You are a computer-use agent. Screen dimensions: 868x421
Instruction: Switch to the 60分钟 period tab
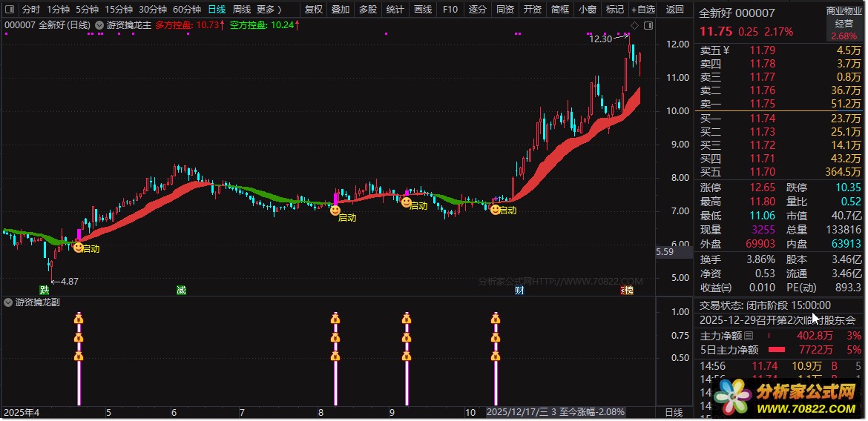187,10
